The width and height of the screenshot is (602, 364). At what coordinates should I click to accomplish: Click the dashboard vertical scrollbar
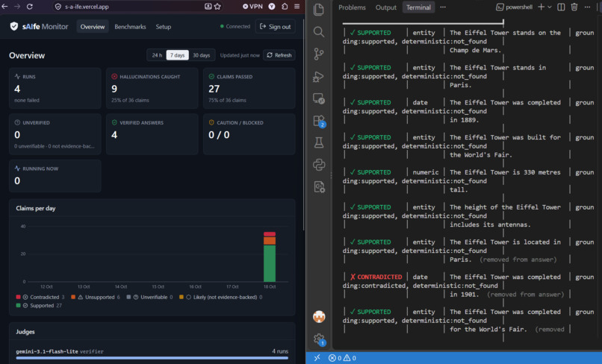(x=304, y=125)
